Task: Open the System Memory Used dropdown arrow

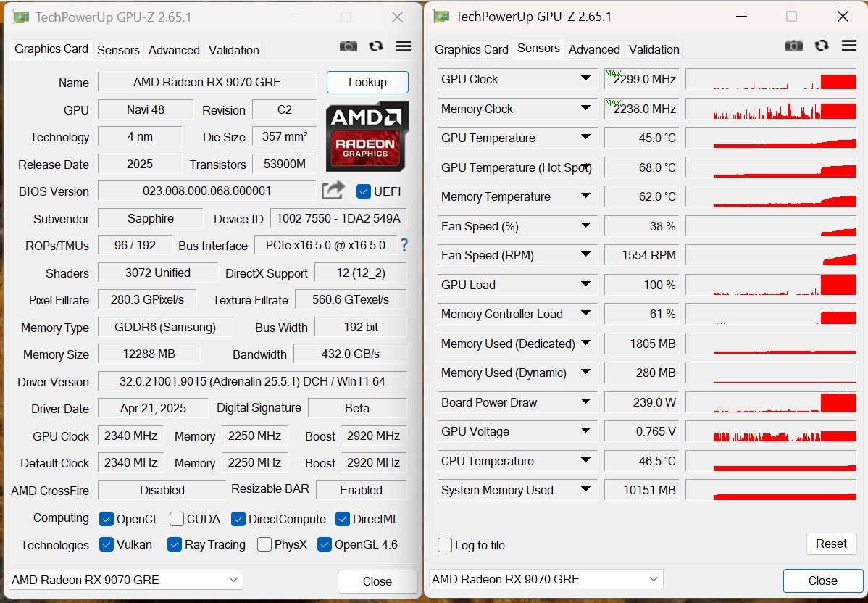Action: (585, 489)
